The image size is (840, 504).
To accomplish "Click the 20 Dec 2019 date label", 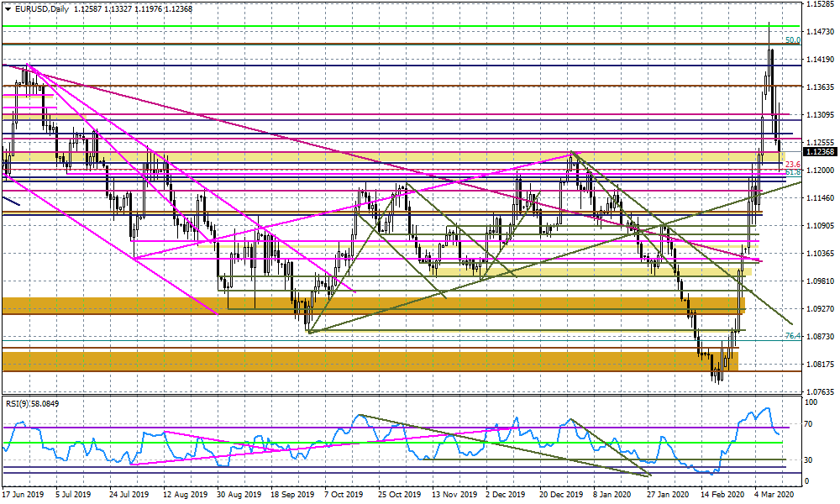I will (x=561, y=495).
